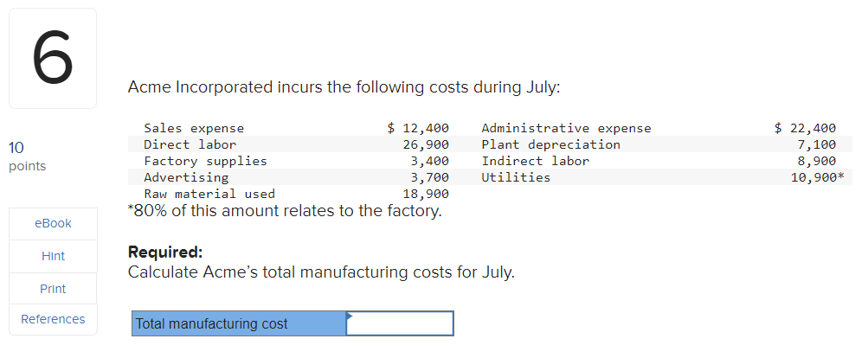Select the Total manufacturing cost label cell
The height and width of the screenshot is (358, 868).
[x=239, y=323]
